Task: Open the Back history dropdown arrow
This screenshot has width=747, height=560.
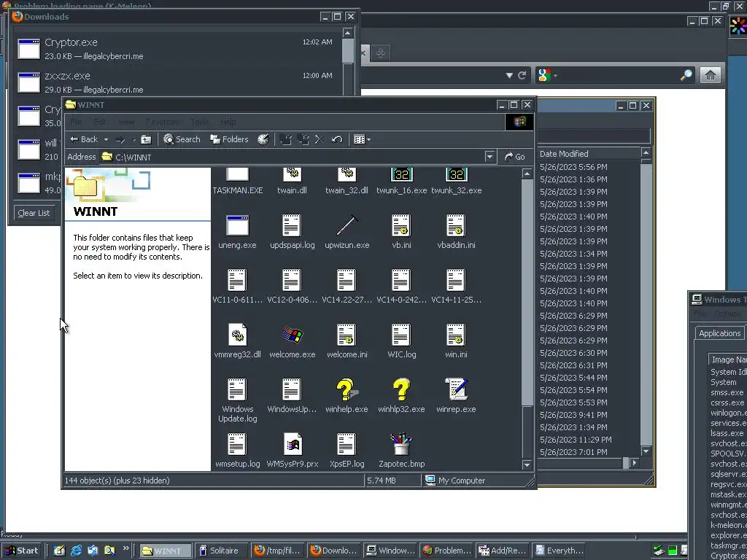Action: coord(106,139)
